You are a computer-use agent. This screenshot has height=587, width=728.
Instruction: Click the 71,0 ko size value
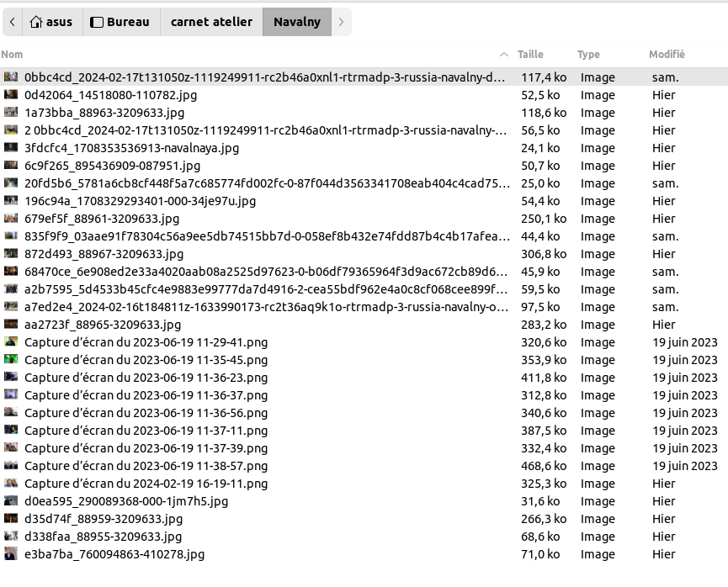pyautogui.click(x=540, y=554)
